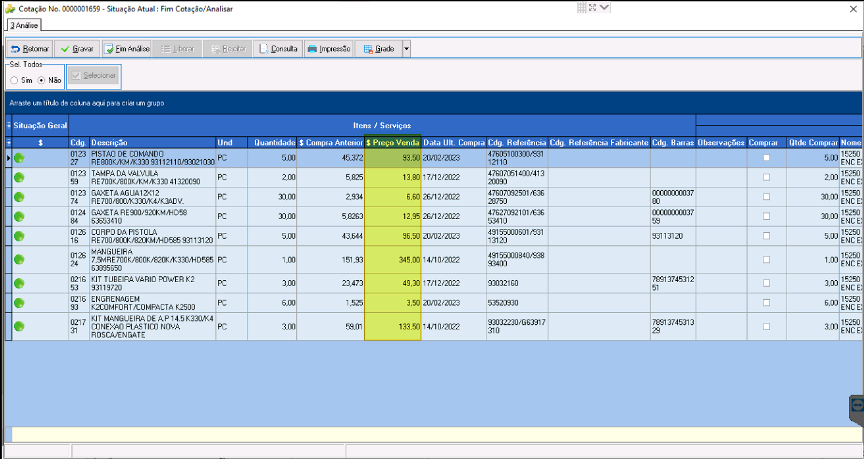The height and width of the screenshot is (459, 864).
Task: Click the Grade grid button
Action: tap(379, 49)
